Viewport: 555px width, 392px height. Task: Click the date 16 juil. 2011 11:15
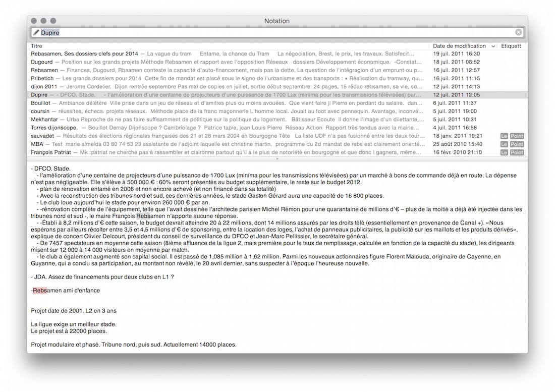click(457, 78)
